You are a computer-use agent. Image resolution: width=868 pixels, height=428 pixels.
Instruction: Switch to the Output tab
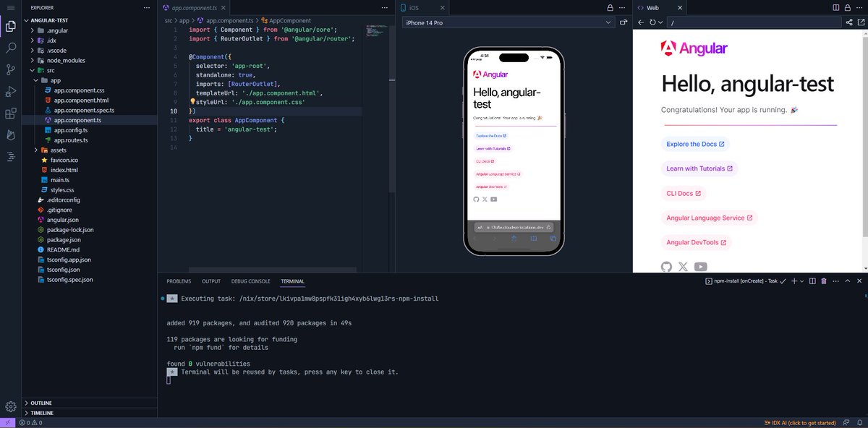tap(211, 281)
